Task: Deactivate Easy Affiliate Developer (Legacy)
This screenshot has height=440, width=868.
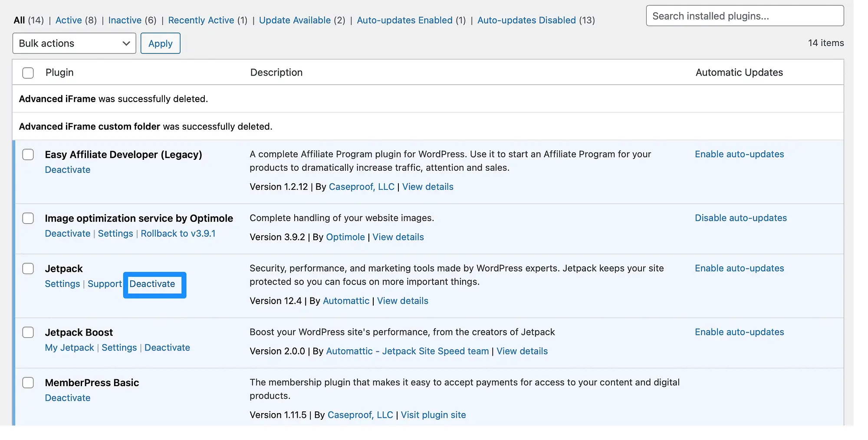Action: [68, 170]
